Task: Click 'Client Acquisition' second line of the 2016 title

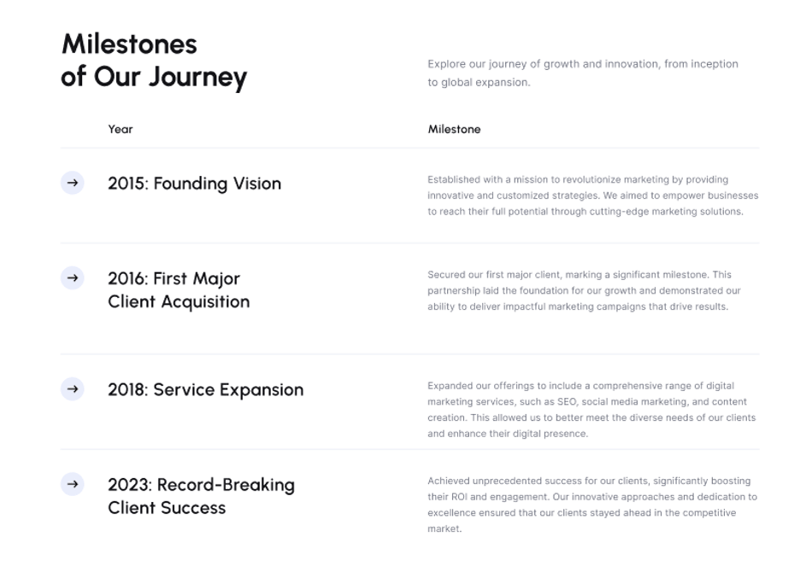Action: [178, 301]
